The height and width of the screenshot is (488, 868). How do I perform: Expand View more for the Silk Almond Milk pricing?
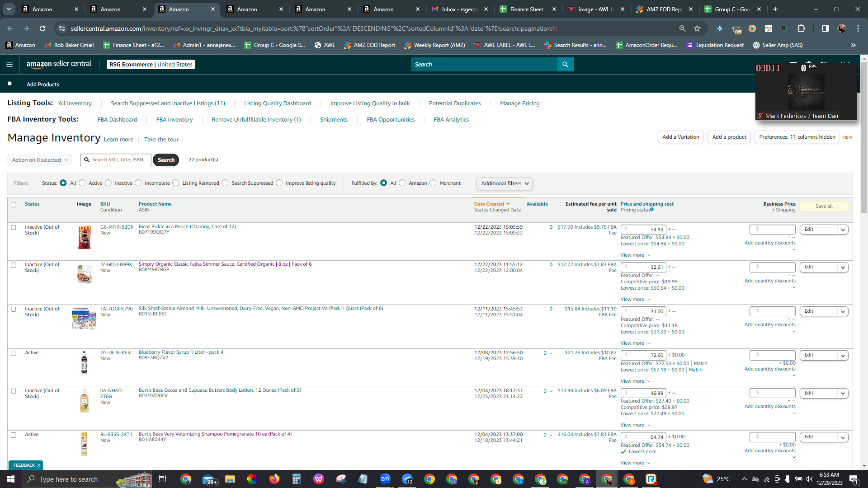(635, 343)
